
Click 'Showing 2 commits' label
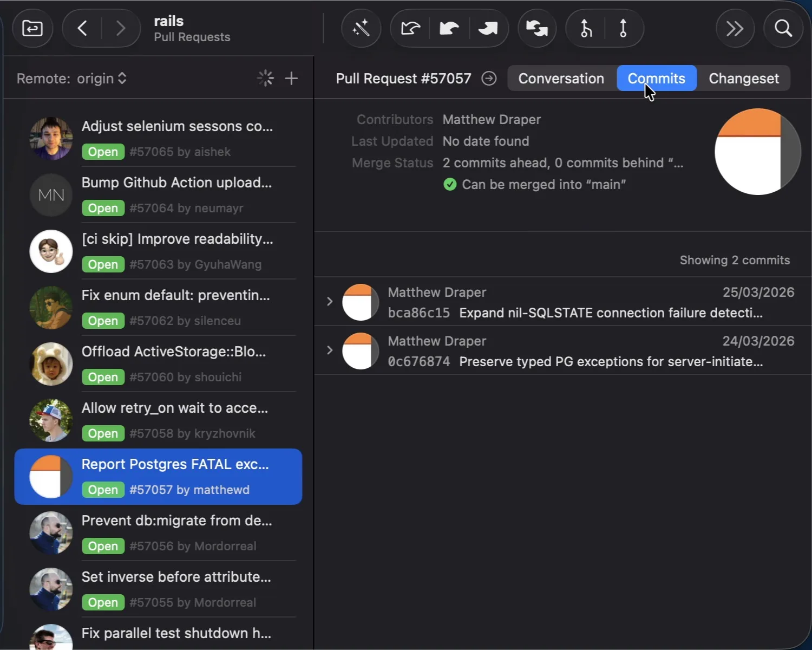tap(735, 260)
